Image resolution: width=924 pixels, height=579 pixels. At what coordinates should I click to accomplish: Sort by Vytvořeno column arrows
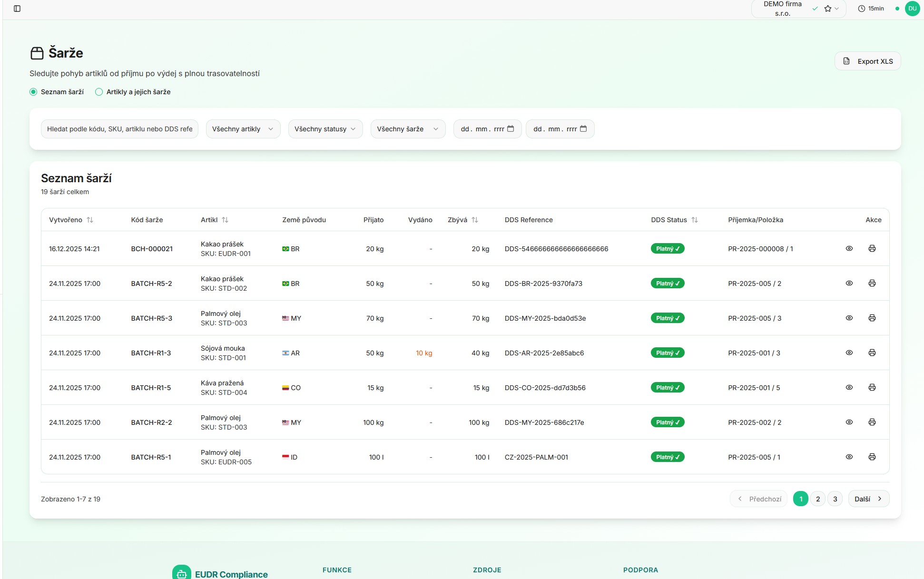pos(90,220)
